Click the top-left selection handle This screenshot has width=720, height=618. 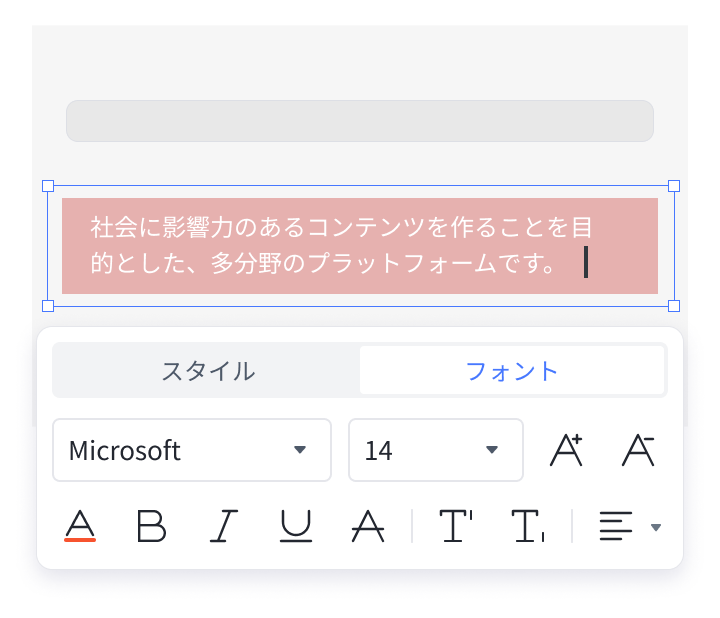[x=47, y=186]
